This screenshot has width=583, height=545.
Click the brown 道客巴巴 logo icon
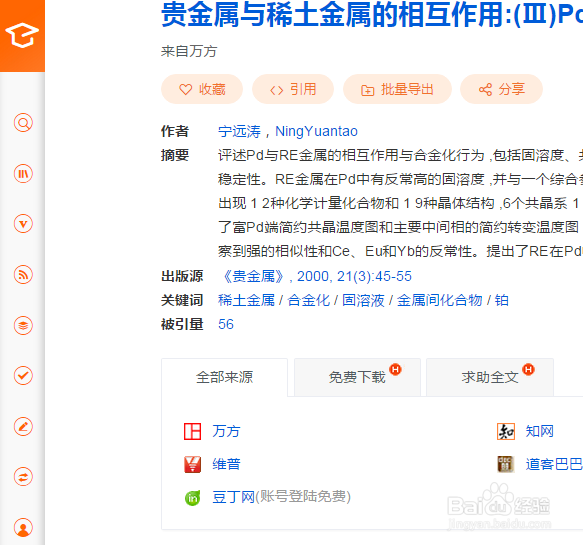click(506, 464)
